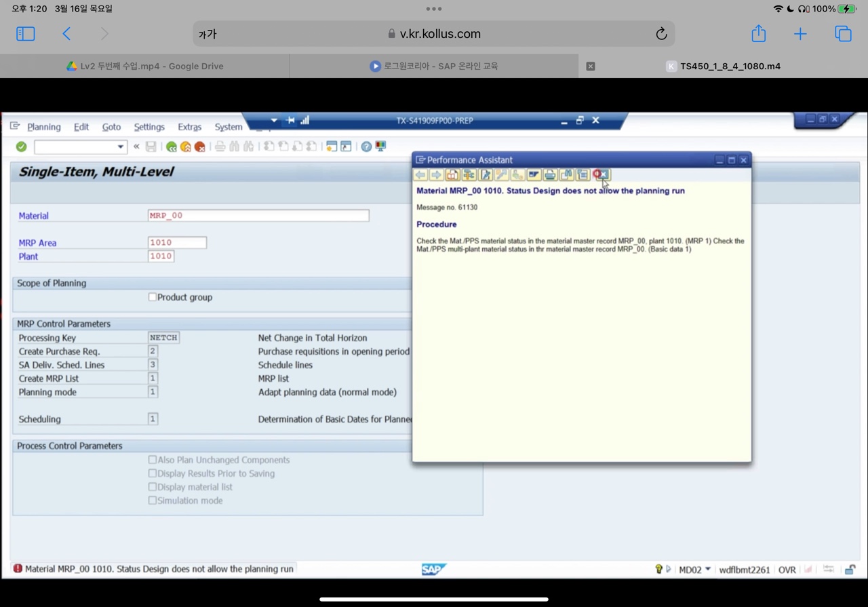Click the First Page icon in toolbar
868x607 pixels.
click(x=269, y=146)
